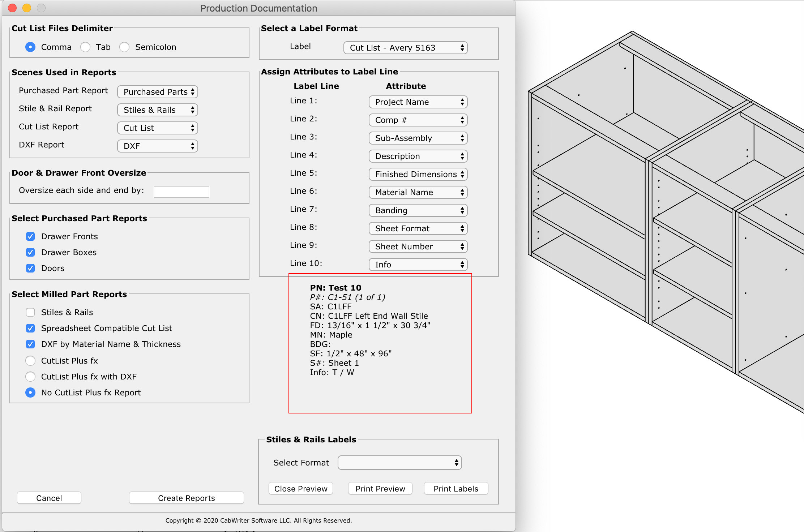Viewport: 804px width, 532px height.
Task: Change the DXF Report scene dropdown
Action: [x=157, y=146]
